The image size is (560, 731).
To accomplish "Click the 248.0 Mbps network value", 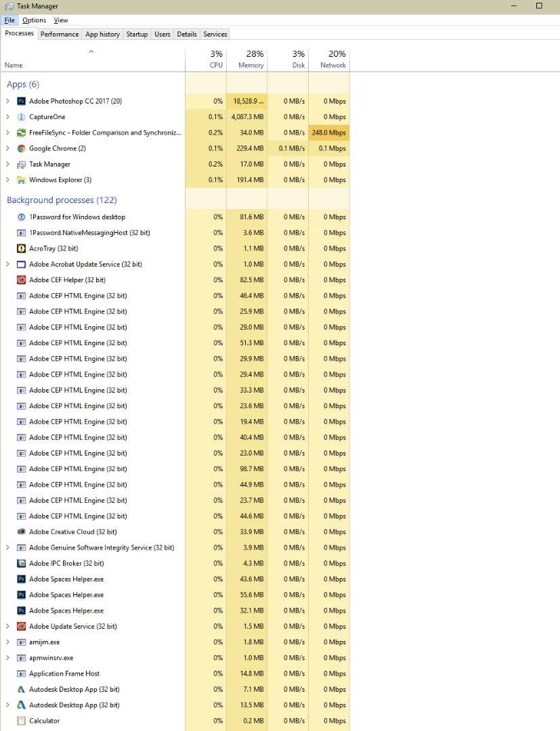I will click(x=328, y=133).
